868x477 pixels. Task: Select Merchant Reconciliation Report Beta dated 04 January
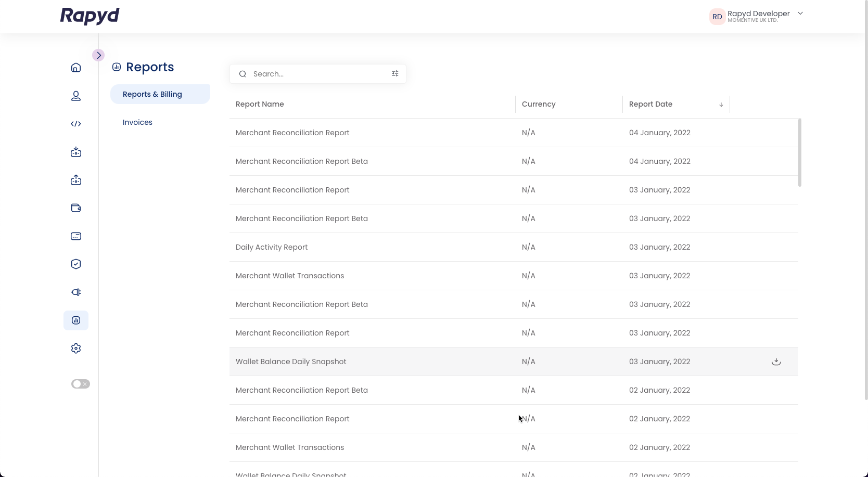point(514,161)
